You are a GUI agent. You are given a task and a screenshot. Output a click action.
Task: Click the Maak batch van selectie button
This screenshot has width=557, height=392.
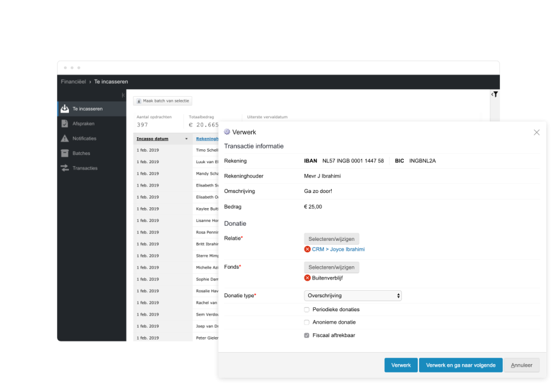(x=162, y=101)
